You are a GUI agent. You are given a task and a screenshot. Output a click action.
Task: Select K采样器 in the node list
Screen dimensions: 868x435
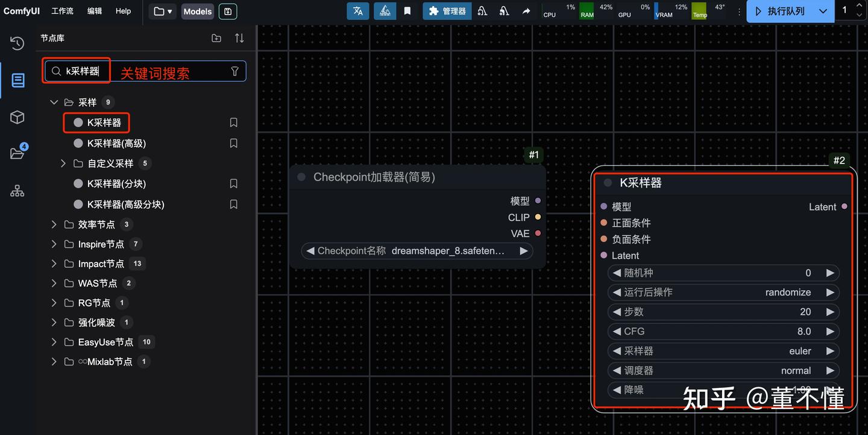[104, 122]
